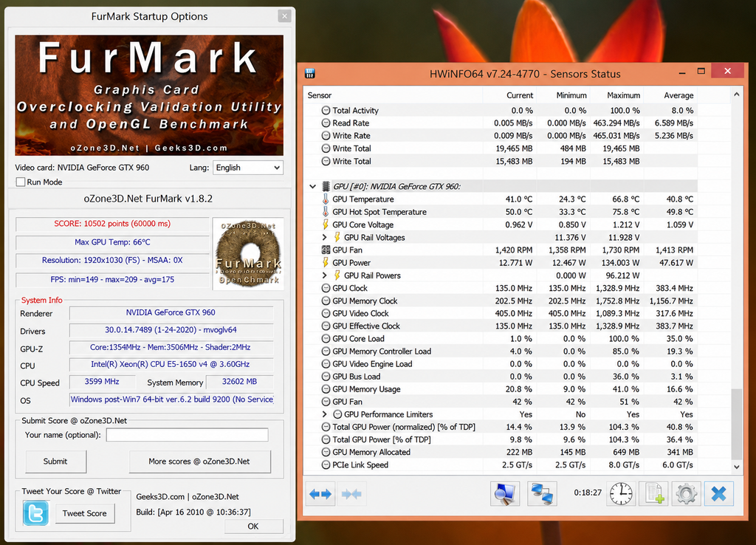
Task: Click the Minimum column header
Action: tap(571, 95)
